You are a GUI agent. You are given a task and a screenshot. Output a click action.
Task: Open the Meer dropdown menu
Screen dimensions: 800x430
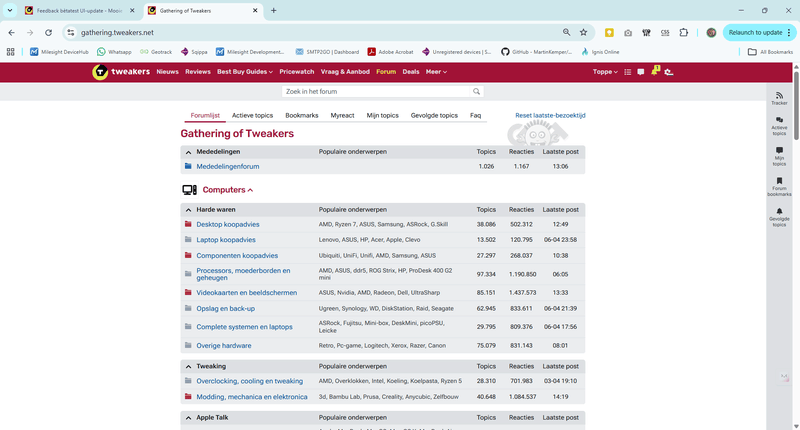click(x=436, y=72)
